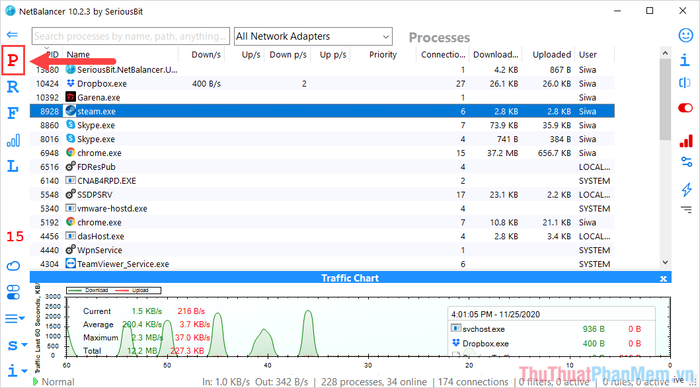
Task: Select the CNAB4RPD.EXE process row
Action: (322, 180)
